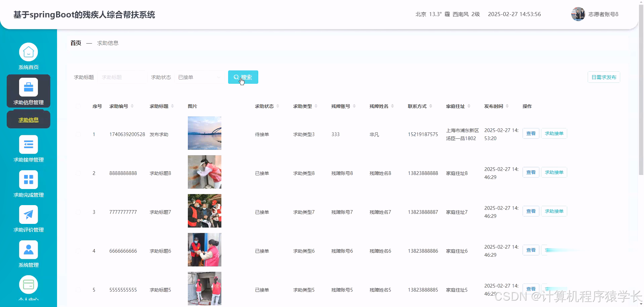The height and width of the screenshot is (307, 644).
Task: Open 求助接单管理 panel icon
Action: (x=29, y=144)
